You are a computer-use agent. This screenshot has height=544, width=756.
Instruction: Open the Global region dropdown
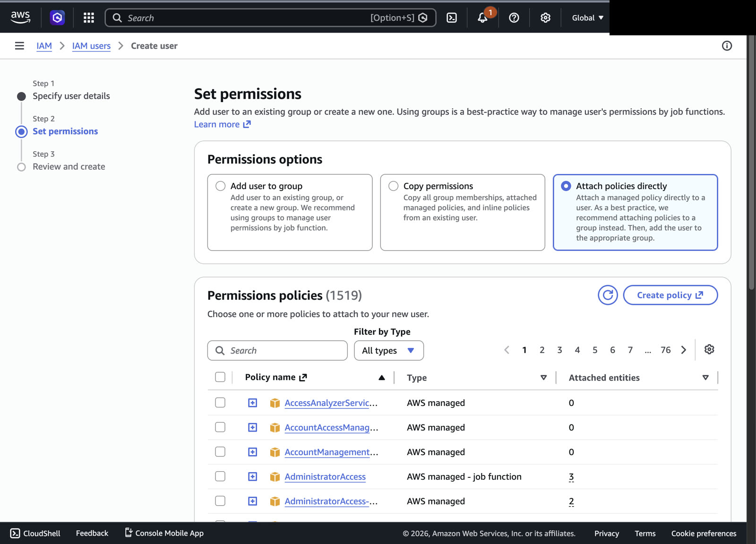(x=588, y=17)
